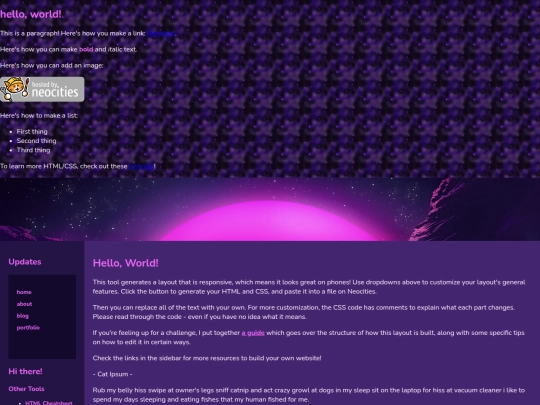This screenshot has height=405, width=540.
Task: Select the 'First thing' list item
Action: click(x=32, y=132)
